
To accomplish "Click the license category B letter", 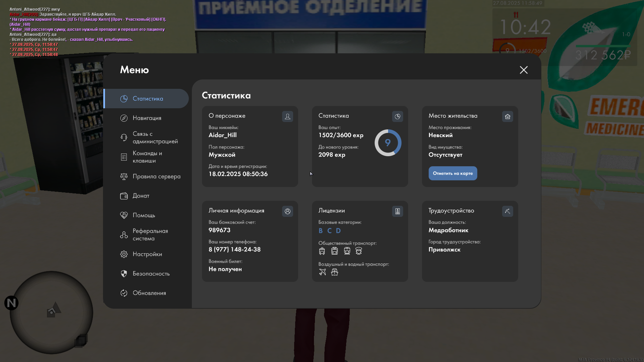I will click(321, 231).
